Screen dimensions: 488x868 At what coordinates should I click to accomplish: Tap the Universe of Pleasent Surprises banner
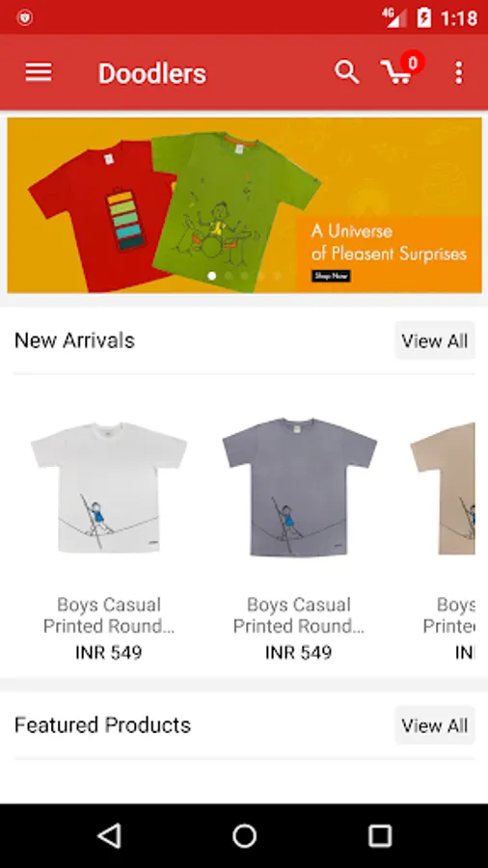(x=244, y=204)
